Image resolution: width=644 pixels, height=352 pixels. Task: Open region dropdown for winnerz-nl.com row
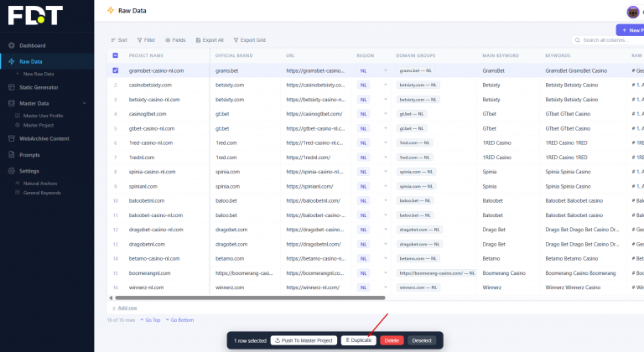pos(385,287)
